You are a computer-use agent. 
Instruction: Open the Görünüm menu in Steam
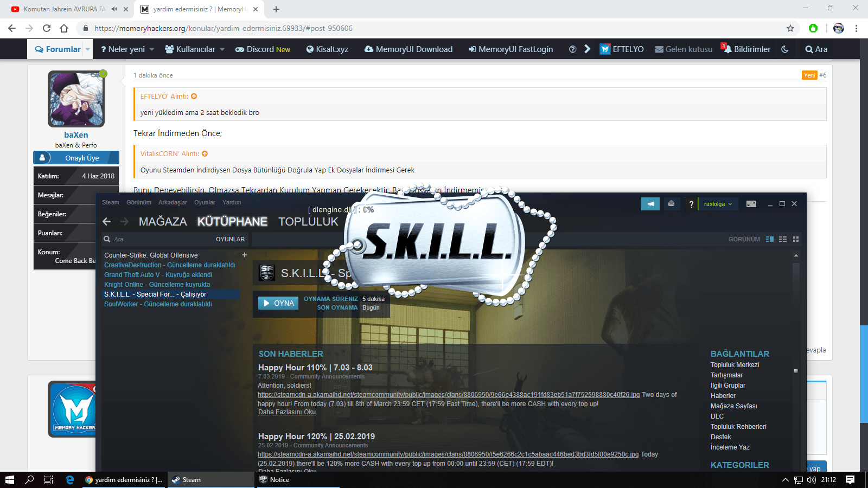point(139,202)
